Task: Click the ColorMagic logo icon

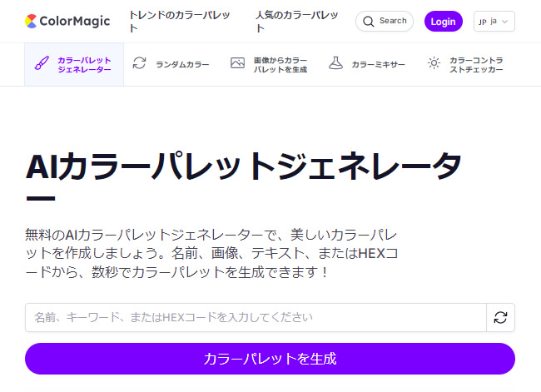Action: pyautogui.click(x=31, y=21)
